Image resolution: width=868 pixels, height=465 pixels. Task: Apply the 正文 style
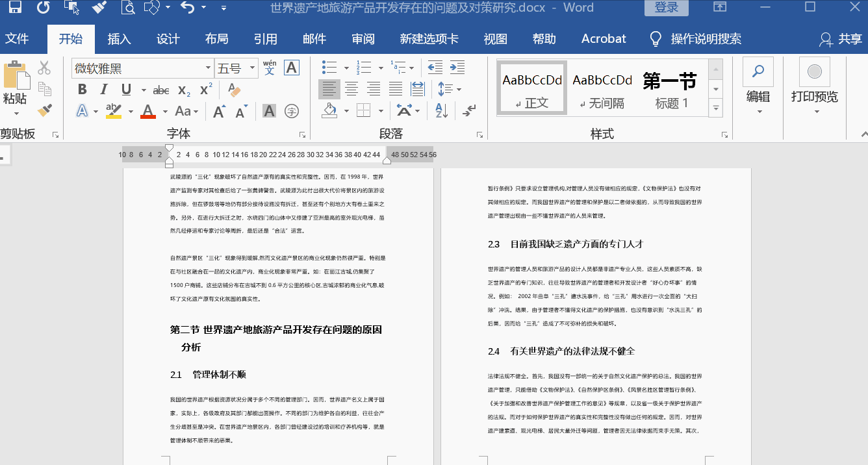coord(532,88)
